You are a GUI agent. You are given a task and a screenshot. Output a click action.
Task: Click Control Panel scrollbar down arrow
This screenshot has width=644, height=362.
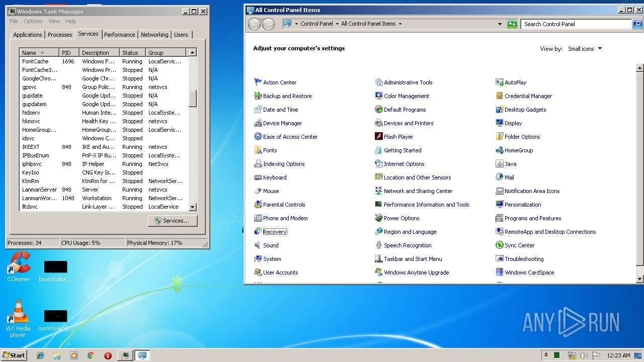tap(640, 279)
